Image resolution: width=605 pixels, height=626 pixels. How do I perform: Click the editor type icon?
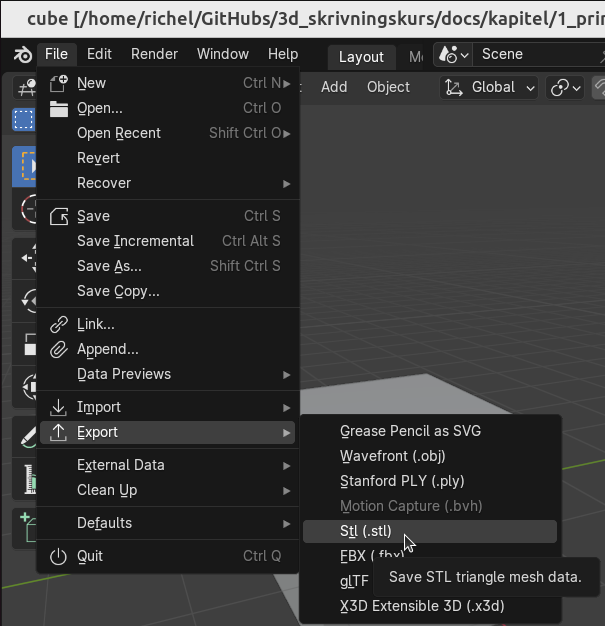25,87
